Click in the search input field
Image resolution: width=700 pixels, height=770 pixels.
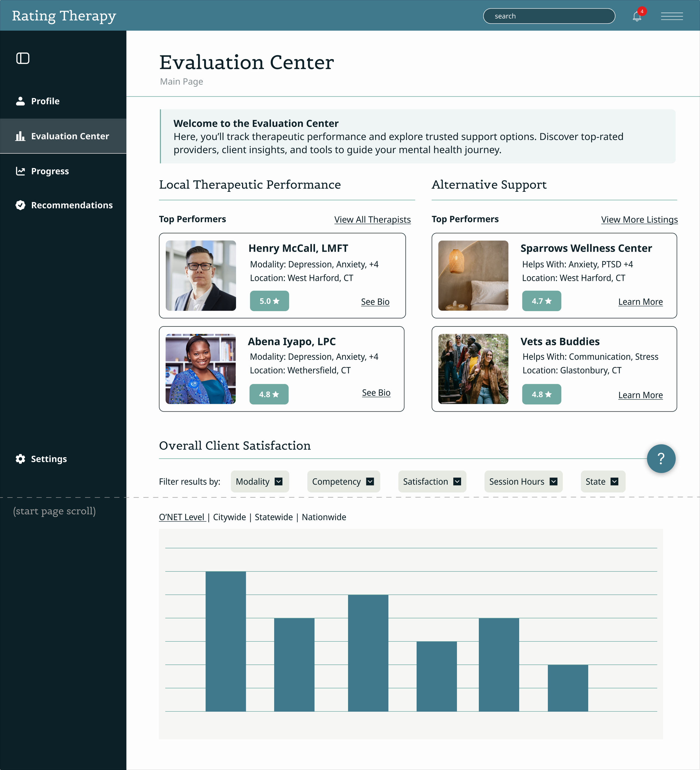tap(549, 16)
